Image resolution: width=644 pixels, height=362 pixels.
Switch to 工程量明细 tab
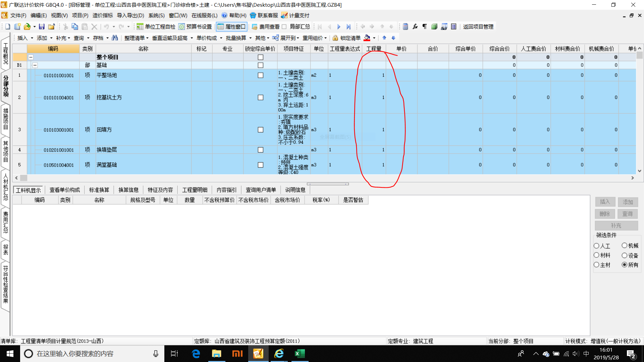tap(195, 190)
